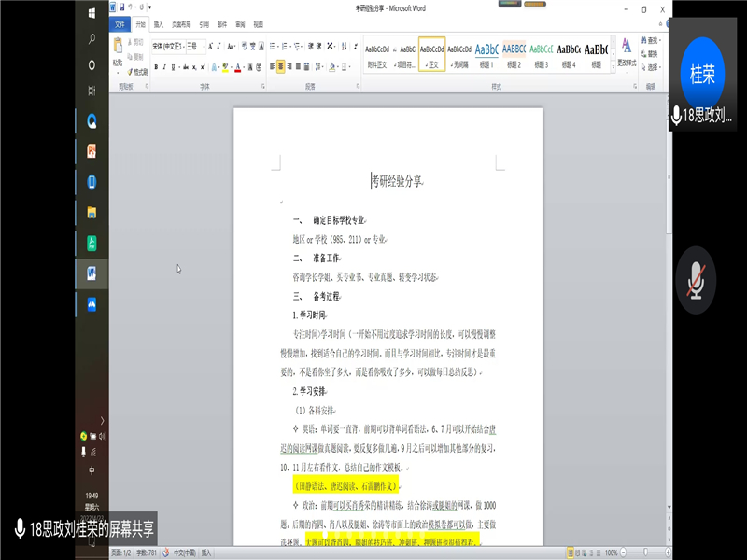Screen dimensions: 747x560
Task: Click the Windows Start button
Action: pyautogui.click(x=92, y=13)
